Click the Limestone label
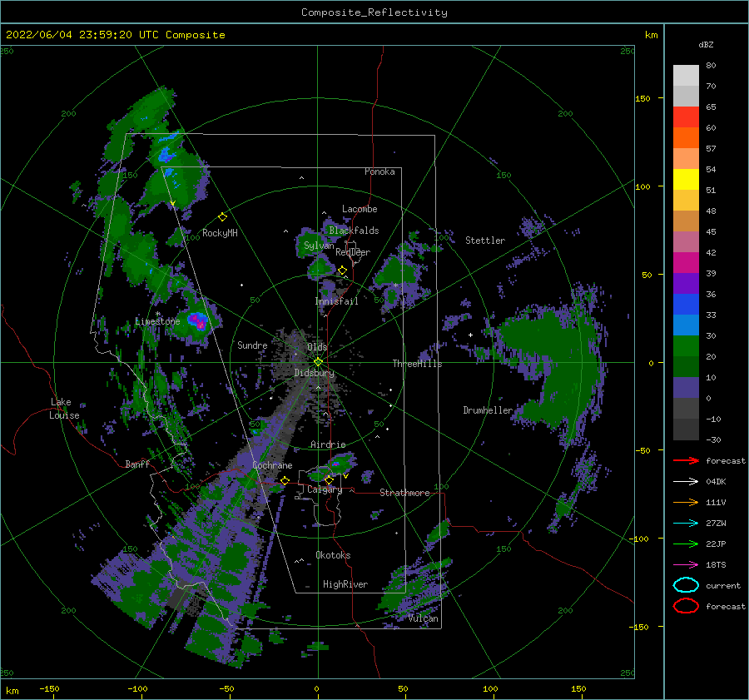 click(157, 321)
